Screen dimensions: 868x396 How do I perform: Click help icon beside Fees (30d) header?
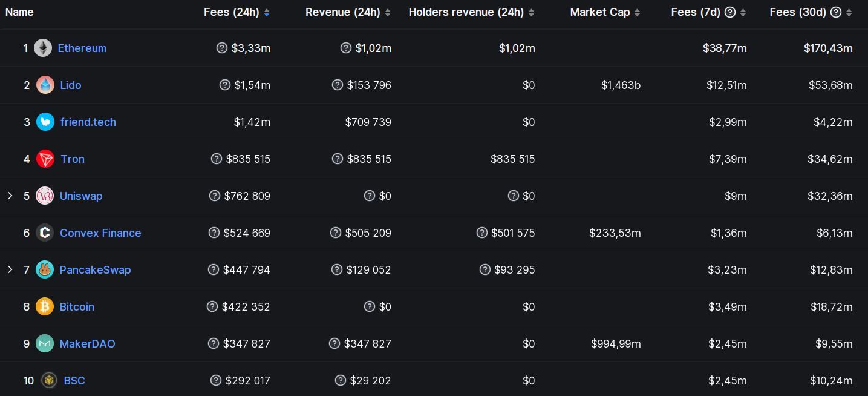pyautogui.click(x=836, y=12)
